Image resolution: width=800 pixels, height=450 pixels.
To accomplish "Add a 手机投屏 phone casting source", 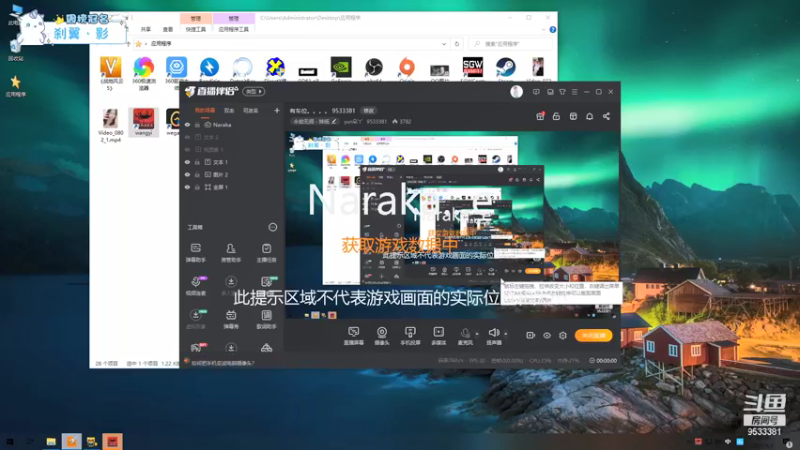I will coord(410,336).
